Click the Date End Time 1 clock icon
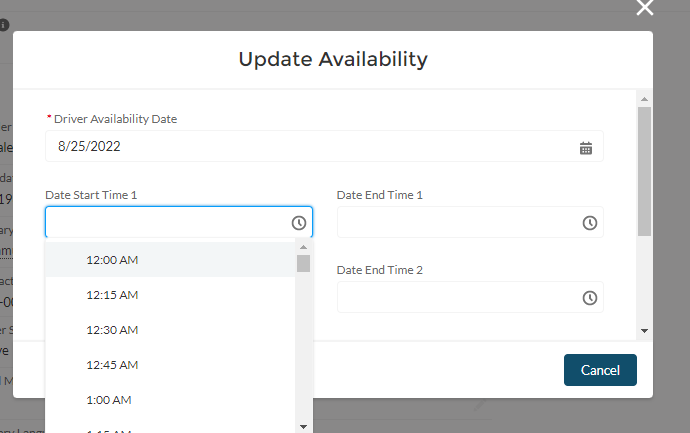Screen dimensions: 690x433 coord(590,222)
